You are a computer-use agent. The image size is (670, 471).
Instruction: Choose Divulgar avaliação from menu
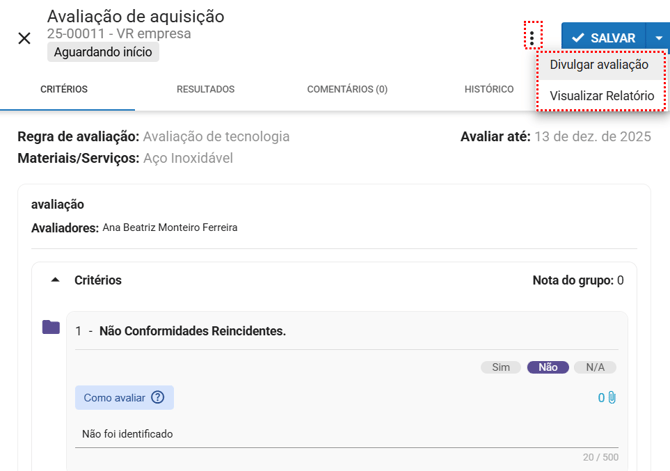599,65
